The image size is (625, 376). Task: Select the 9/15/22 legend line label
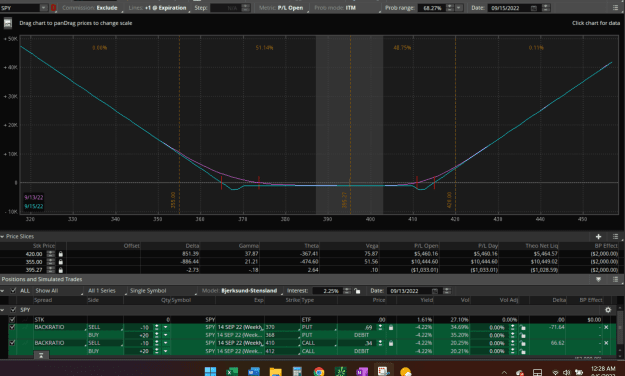pyautogui.click(x=33, y=206)
